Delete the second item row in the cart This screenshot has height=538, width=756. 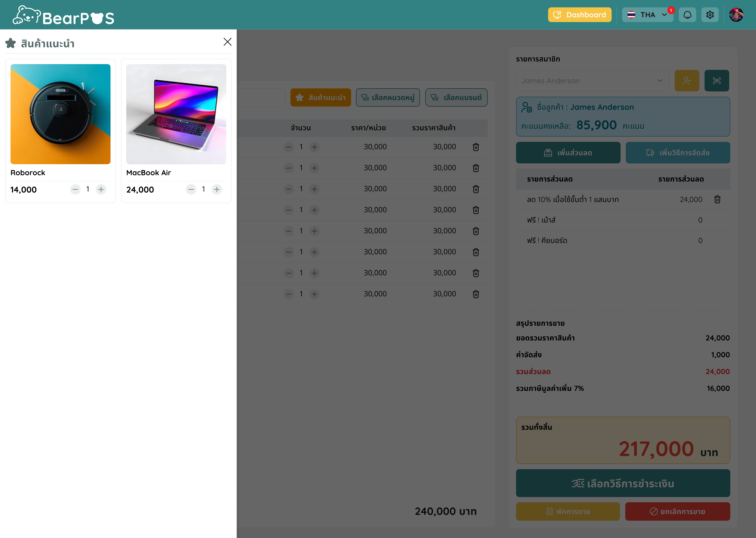[476, 168]
